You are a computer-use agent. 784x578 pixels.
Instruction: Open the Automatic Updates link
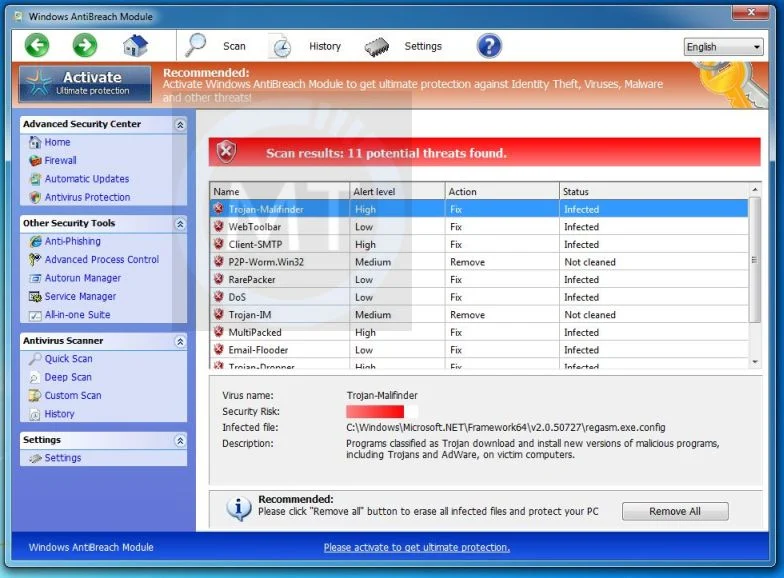[x=87, y=179]
